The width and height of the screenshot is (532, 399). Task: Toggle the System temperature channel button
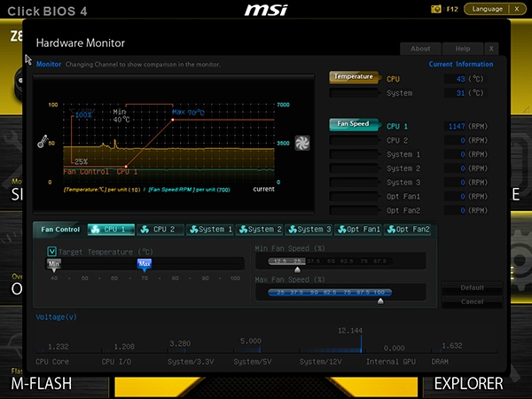[354, 92]
